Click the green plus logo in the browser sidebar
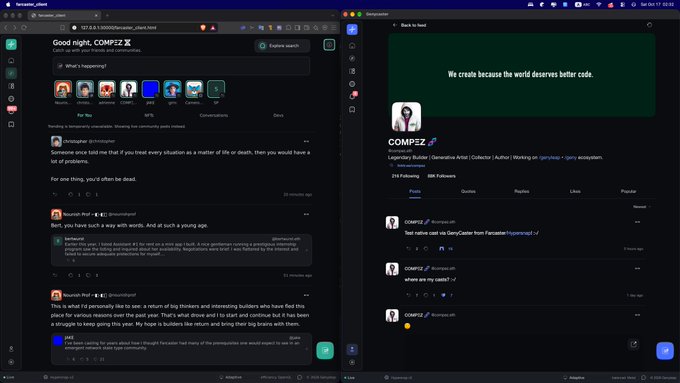Viewport: 680px width, 383px height. [11, 44]
